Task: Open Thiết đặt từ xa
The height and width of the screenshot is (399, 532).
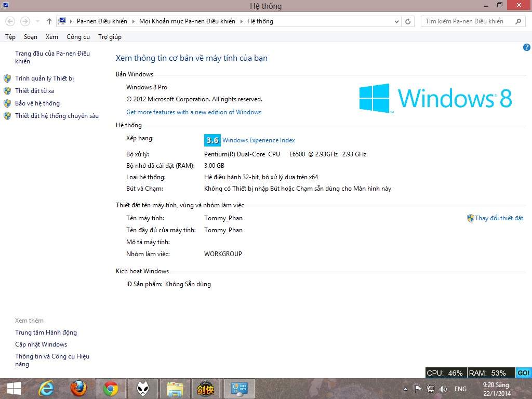Action: click(x=35, y=91)
